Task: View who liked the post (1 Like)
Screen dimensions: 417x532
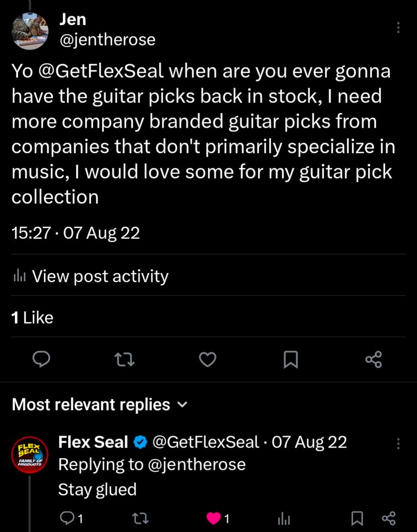Action: (32, 318)
